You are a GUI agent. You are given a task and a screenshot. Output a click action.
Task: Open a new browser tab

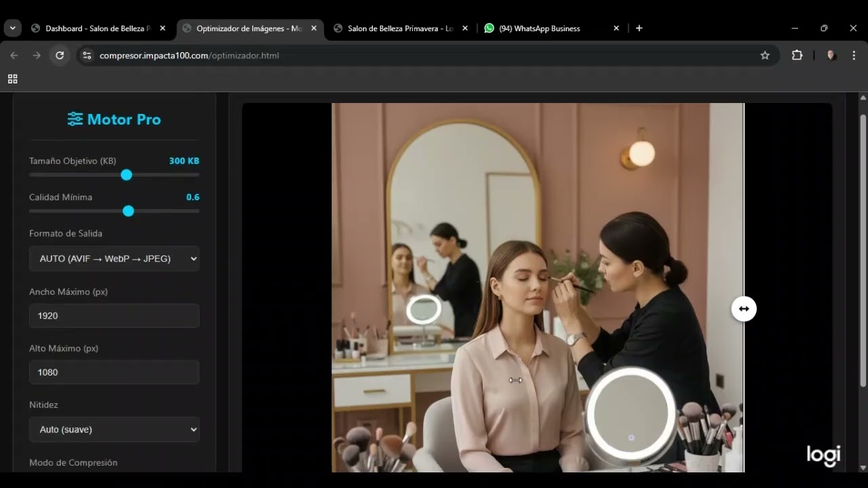639,28
